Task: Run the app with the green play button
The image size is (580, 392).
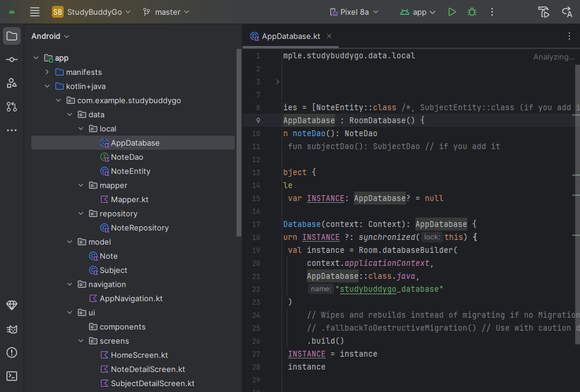Action: click(x=452, y=12)
